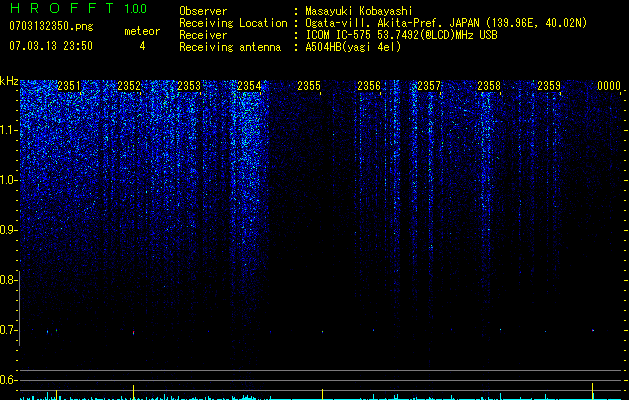Click the date stamp 07.03.13 23:50
This screenshot has width=629, height=400.
pos(51,46)
